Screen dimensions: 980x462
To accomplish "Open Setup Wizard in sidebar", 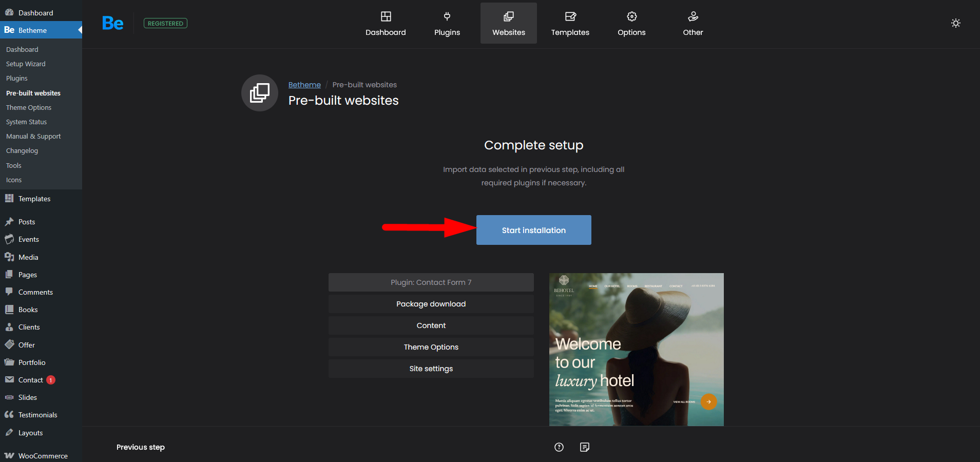I will pyautogui.click(x=26, y=64).
